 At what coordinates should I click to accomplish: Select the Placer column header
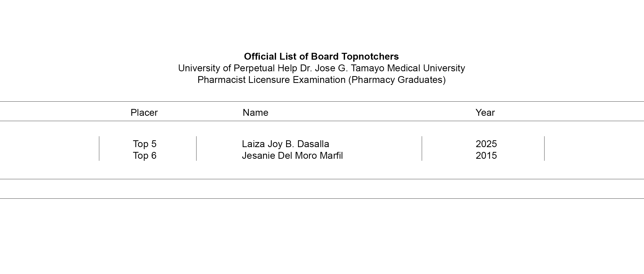(144, 112)
